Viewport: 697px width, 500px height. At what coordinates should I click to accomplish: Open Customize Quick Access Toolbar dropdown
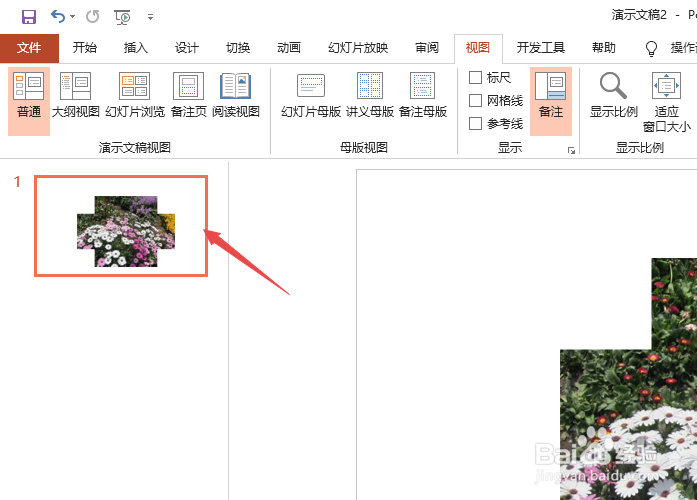(150, 17)
